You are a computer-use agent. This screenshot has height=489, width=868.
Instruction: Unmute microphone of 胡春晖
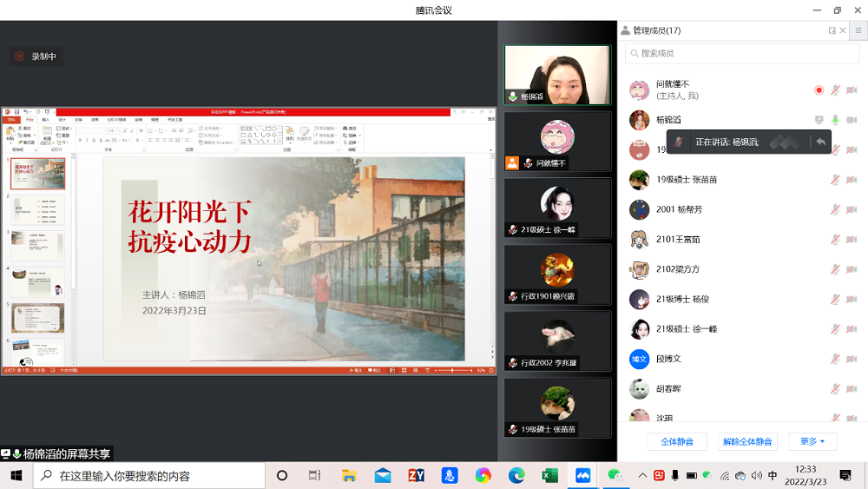point(835,388)
